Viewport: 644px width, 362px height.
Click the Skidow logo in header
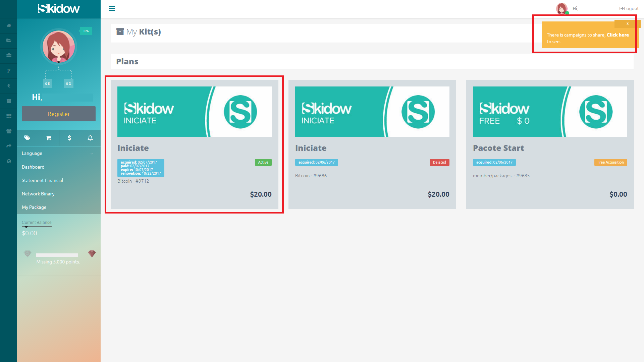point(59,8)
